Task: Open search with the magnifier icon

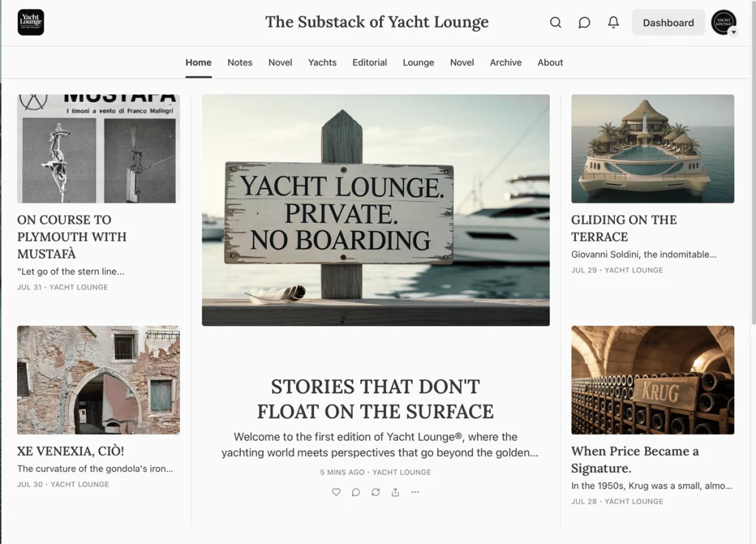Action: [x=555, y=23]
